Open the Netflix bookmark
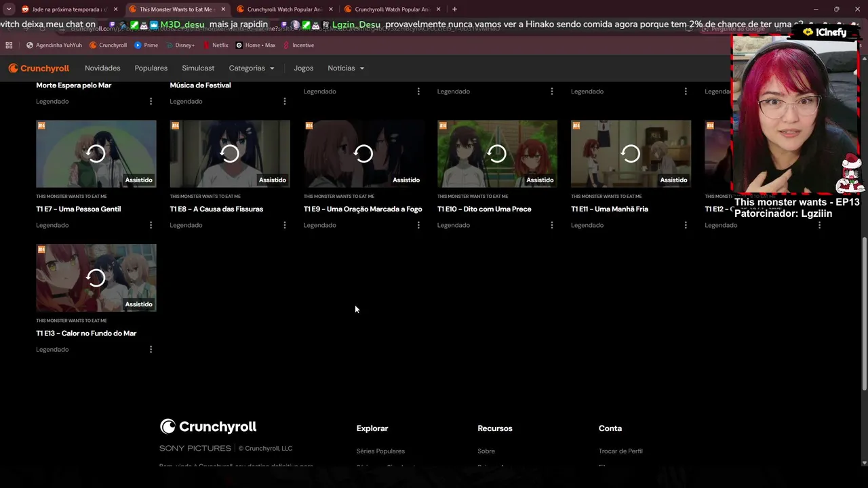 coord(216,45)
